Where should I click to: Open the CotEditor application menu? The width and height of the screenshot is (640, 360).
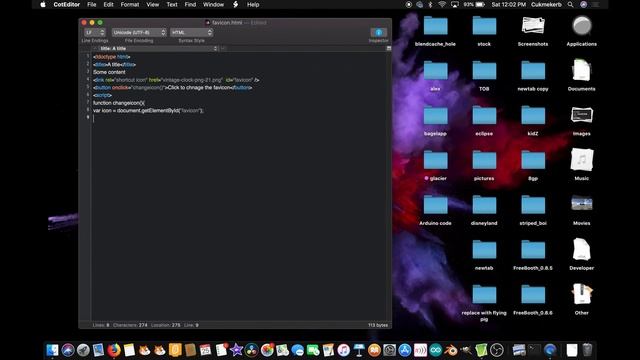pos(67,4)
